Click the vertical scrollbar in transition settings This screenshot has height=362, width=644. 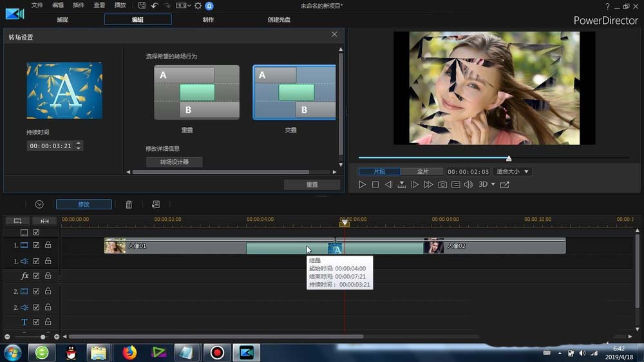[341, 102]
